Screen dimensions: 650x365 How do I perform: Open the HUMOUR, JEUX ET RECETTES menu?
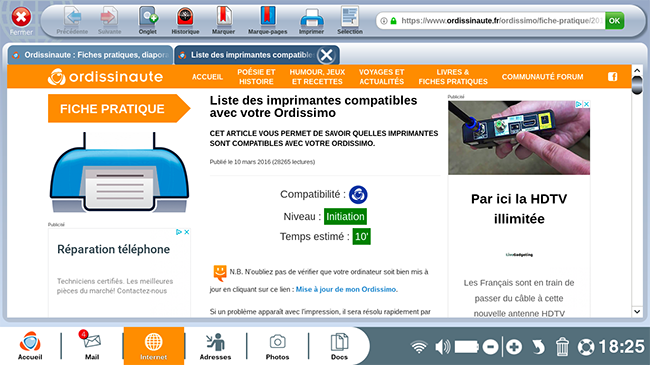coord(317,77)
